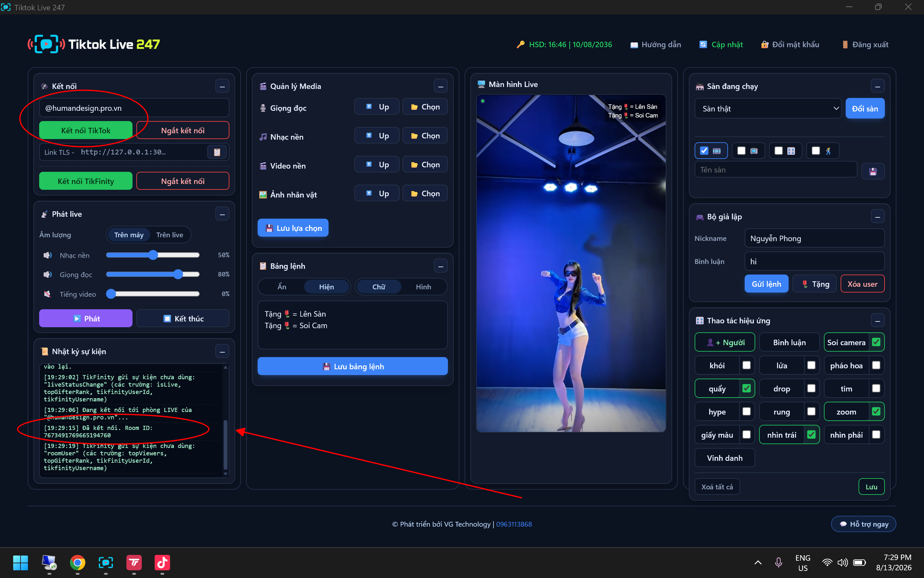Screen dimensions: 924x578
Task: Enable the lửa effect checkbox
Action: coord(811,365)
